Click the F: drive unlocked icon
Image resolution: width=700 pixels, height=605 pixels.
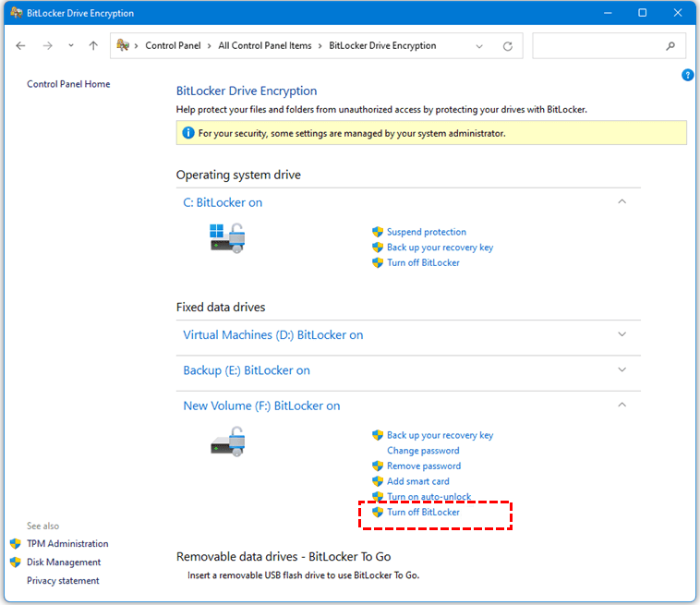pyautogui.click(x=228, y=442)
